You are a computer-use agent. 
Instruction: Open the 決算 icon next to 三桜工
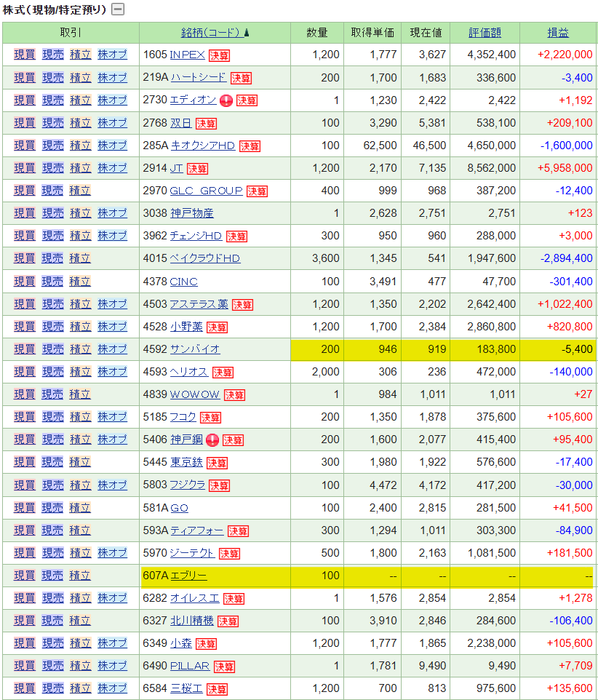218,689
